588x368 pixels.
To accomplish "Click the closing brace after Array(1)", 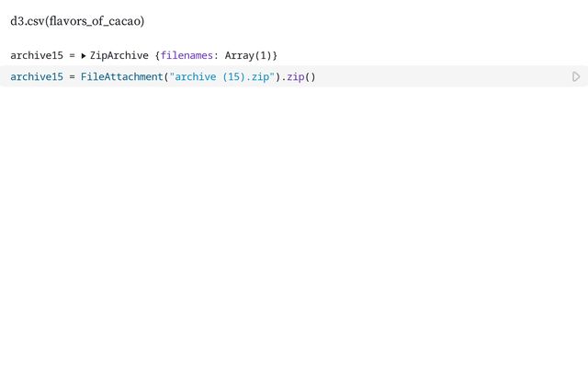I will coord(275,56).
